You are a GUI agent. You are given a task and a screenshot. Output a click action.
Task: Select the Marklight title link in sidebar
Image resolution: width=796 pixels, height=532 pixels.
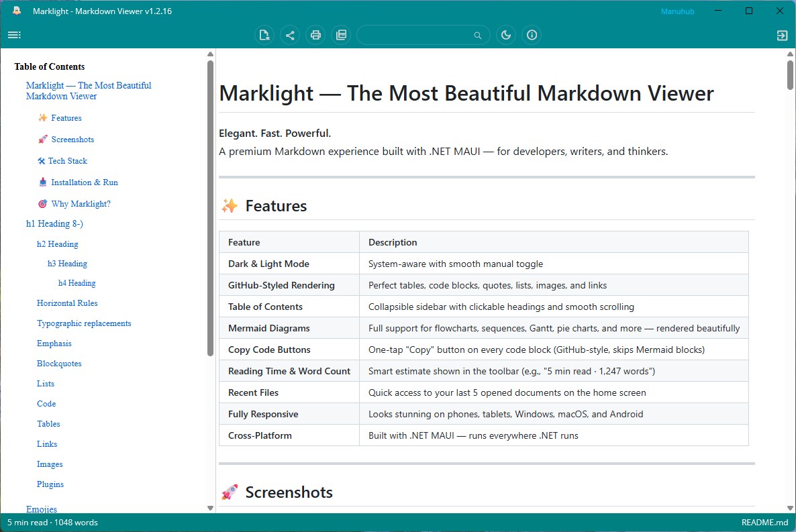[89, 91]
